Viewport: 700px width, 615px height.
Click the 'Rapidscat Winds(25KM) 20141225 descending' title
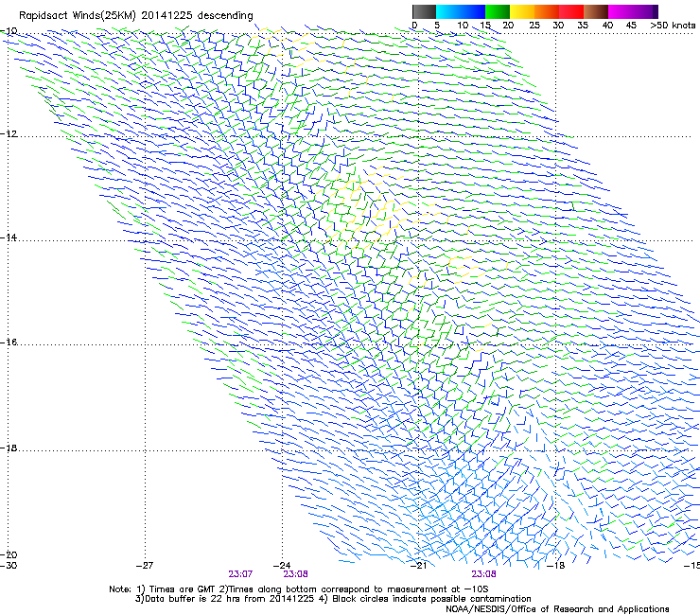click(x=135, y=16)
